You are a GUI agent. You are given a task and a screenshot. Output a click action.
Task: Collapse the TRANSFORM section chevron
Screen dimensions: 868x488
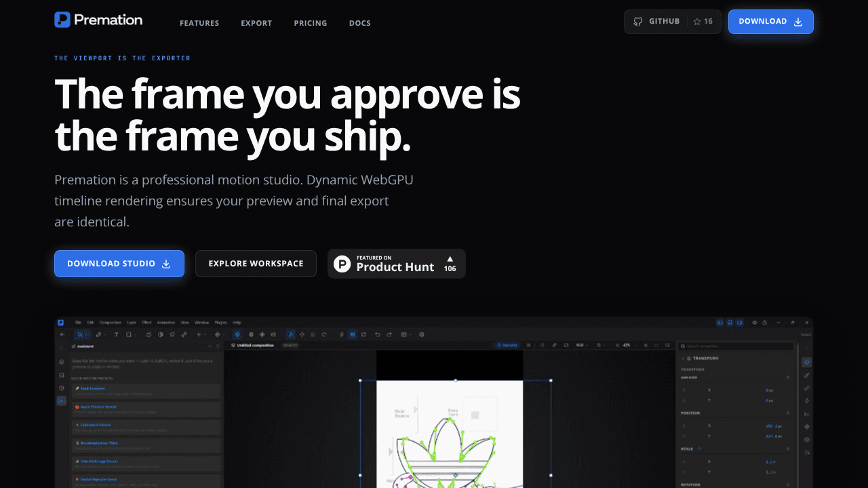tap(683, 358)
